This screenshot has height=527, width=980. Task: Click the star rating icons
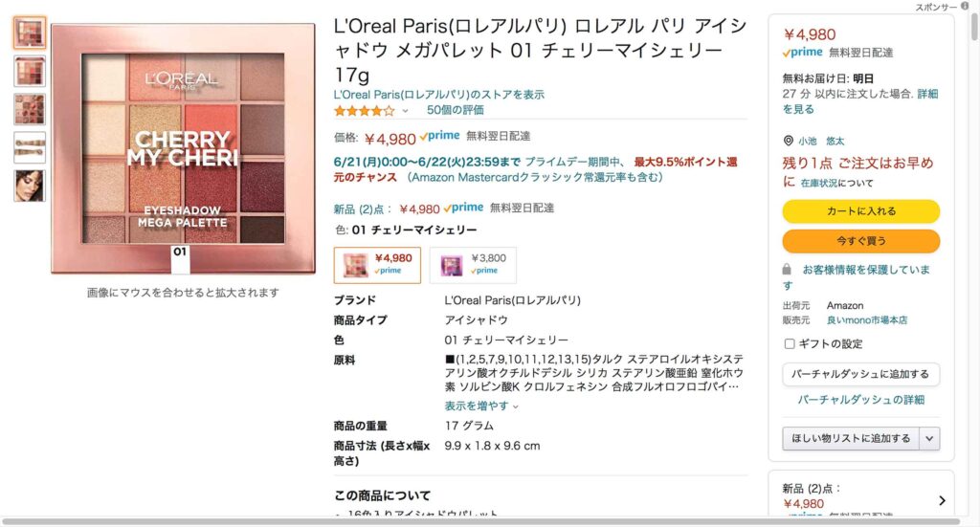click(x=365, y=111)
